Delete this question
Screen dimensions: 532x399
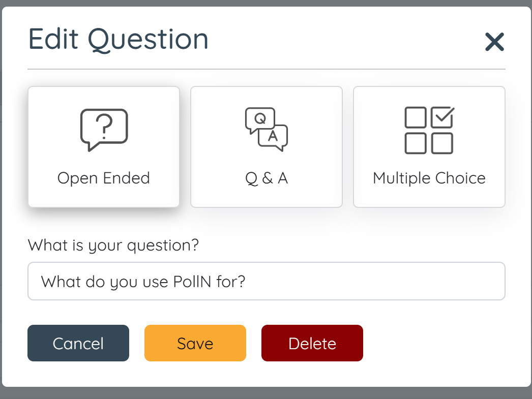click(x=312, y=343)
